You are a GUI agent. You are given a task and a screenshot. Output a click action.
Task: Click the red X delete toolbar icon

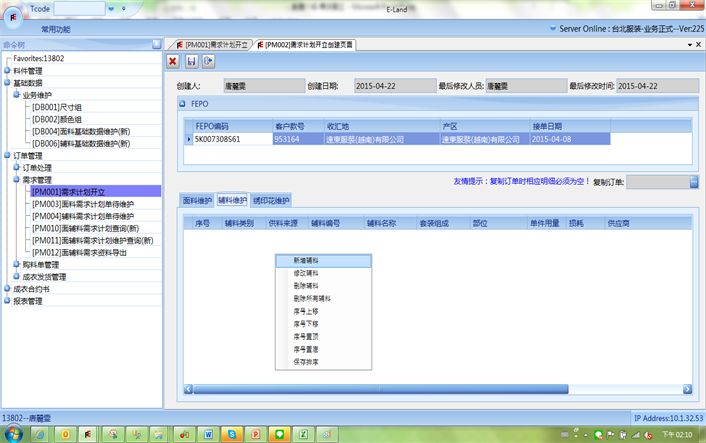(173, 62)
